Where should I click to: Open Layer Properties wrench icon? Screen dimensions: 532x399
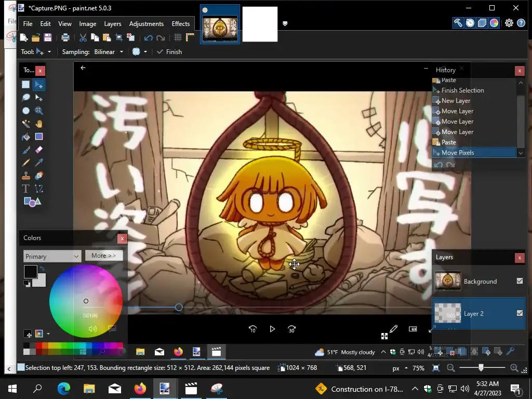pyautogui.click(x=510, y=352)
